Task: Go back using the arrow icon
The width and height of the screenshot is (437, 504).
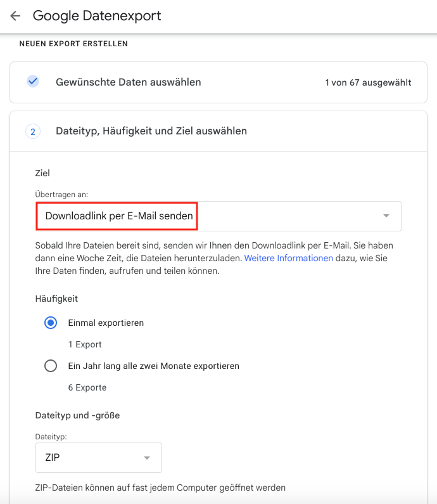Action: [x=15, y=16]
